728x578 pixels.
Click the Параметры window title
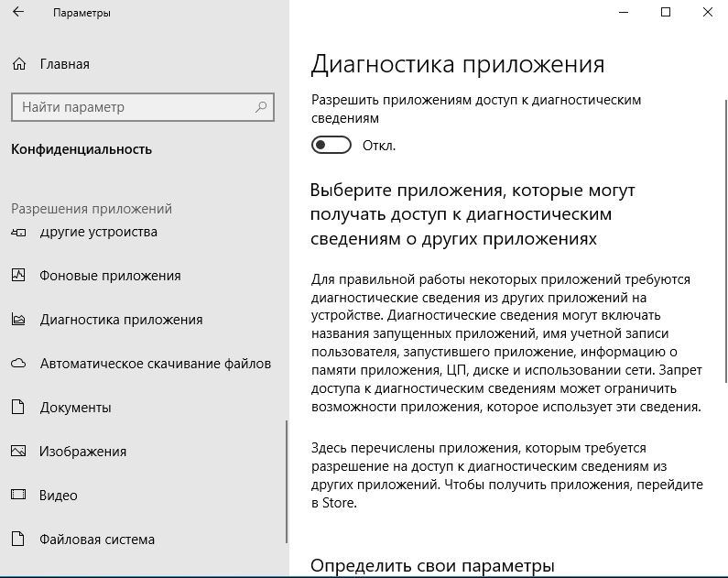point(81,13)
